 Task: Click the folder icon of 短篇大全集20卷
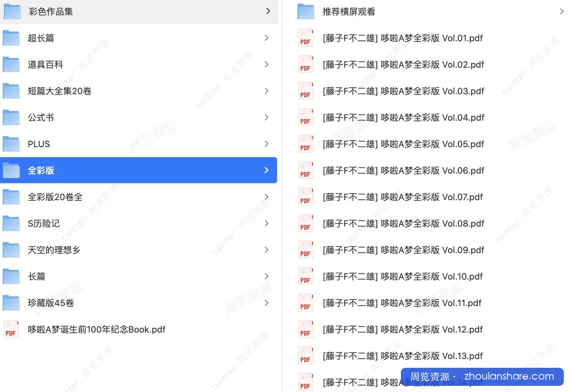[x=11, y=91]
